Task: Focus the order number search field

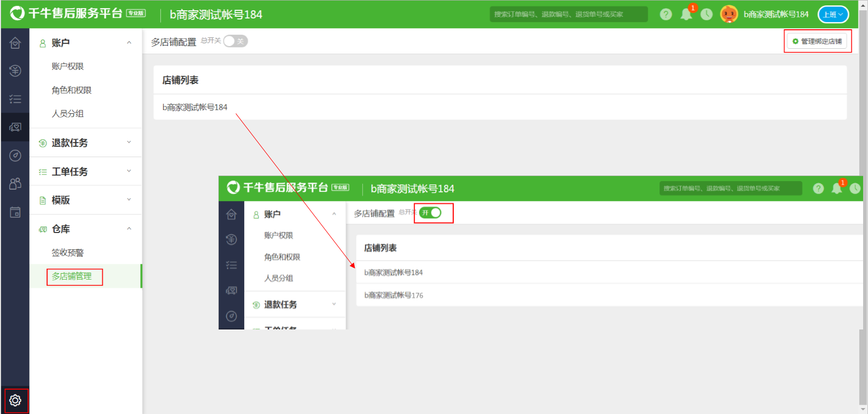Action: (x=569, y=14)
